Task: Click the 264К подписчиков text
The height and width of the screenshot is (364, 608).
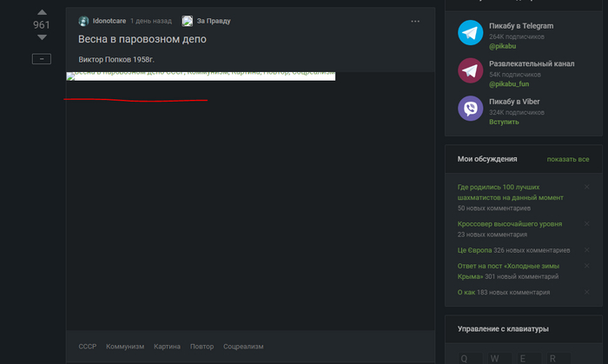Action: [517, 36]
